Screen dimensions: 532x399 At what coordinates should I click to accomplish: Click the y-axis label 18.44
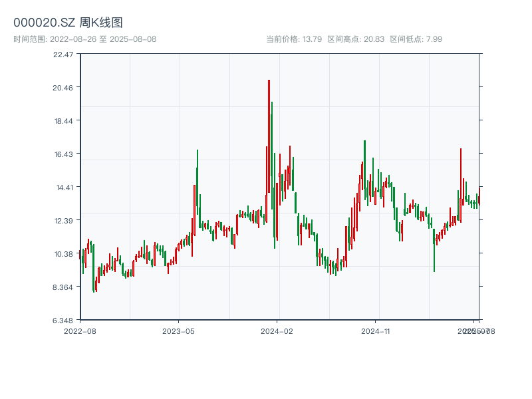pos(63,121)
